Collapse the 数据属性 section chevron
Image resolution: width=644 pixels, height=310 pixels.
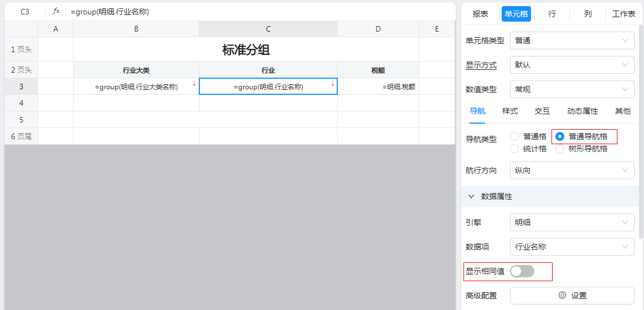pos(472,196)
